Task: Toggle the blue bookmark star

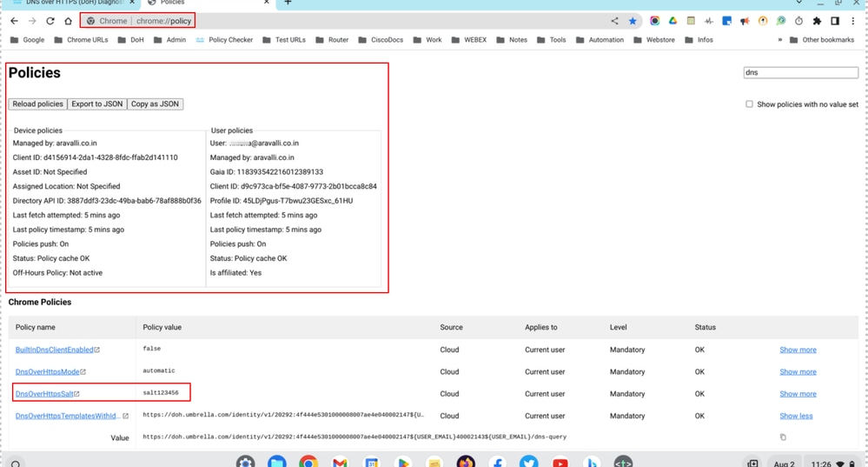Action: click(x=633, y=21)
